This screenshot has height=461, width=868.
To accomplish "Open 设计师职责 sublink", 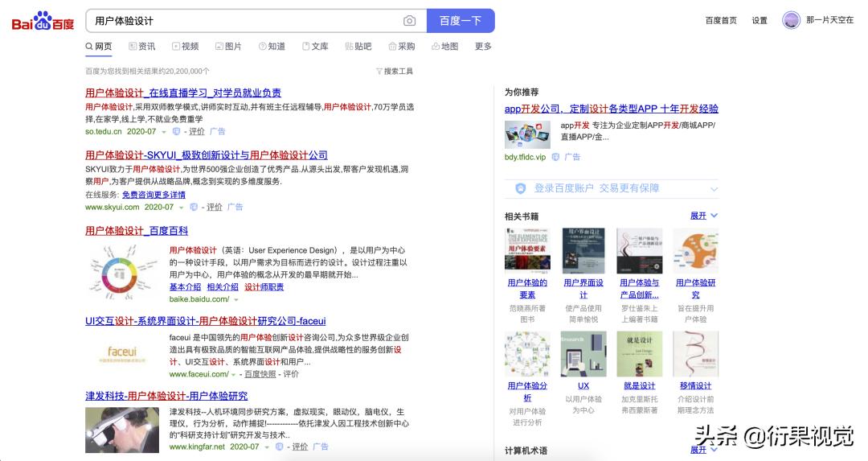I will [x=264, y=287].
